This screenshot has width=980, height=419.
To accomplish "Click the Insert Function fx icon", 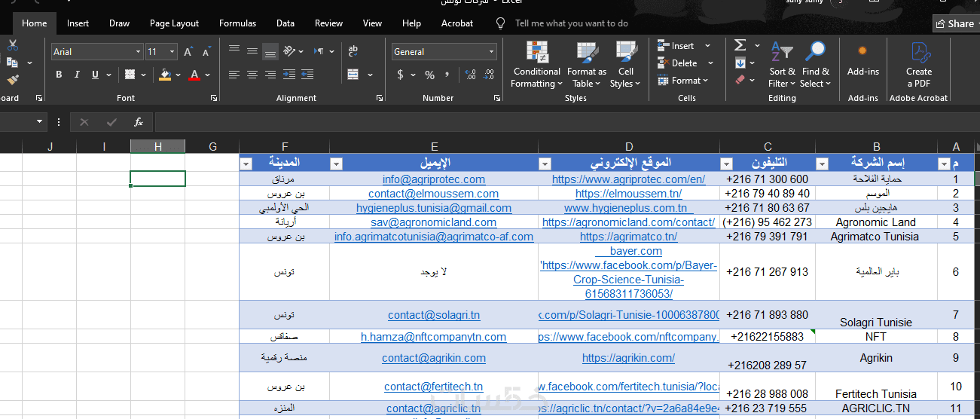I will click(139, 122).
